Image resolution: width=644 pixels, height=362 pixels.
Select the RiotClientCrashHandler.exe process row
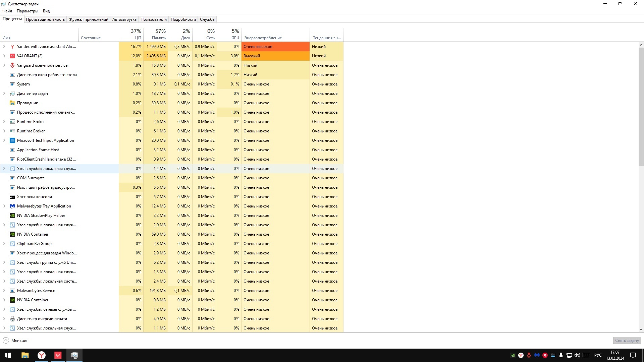[172, 159]
